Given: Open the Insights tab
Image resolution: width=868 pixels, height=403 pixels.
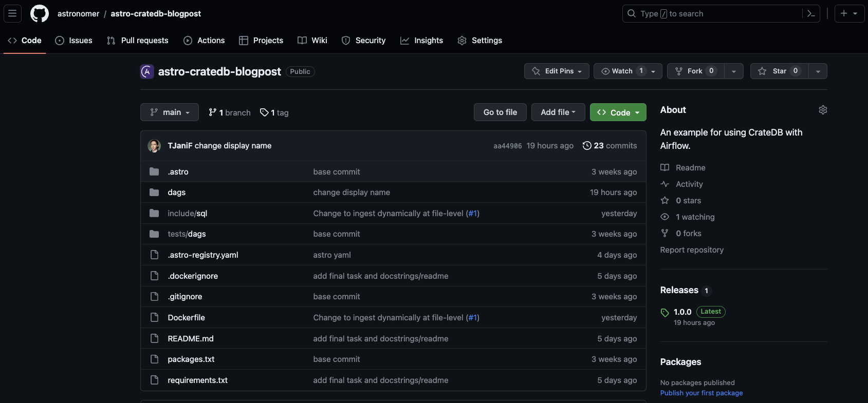Looking at the screenshot, I should pos(421,41).
